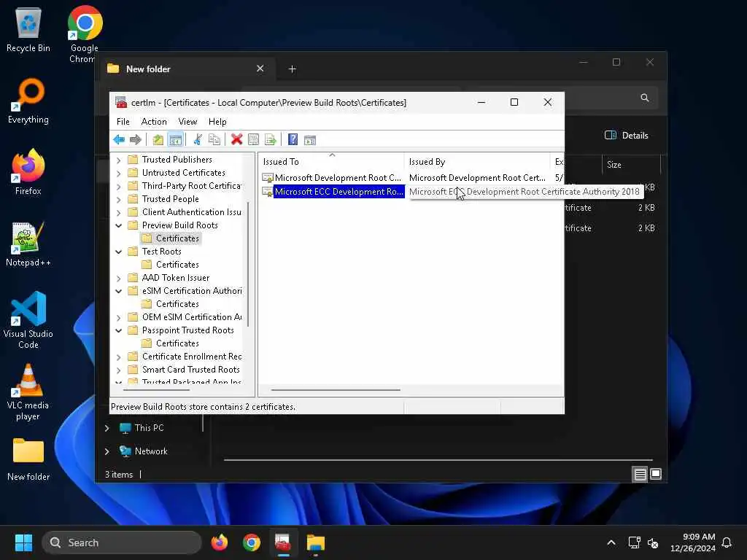Image resolution: width=747 pixels, height=560 pixels.
Task: Open Firefox from taskbar
Action: pyautogui.click(x=219, y=542)
